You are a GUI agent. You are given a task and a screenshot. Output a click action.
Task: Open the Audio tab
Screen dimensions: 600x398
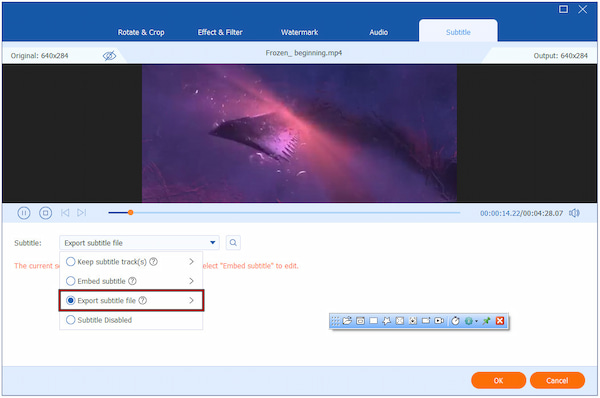tap(378, 32)
